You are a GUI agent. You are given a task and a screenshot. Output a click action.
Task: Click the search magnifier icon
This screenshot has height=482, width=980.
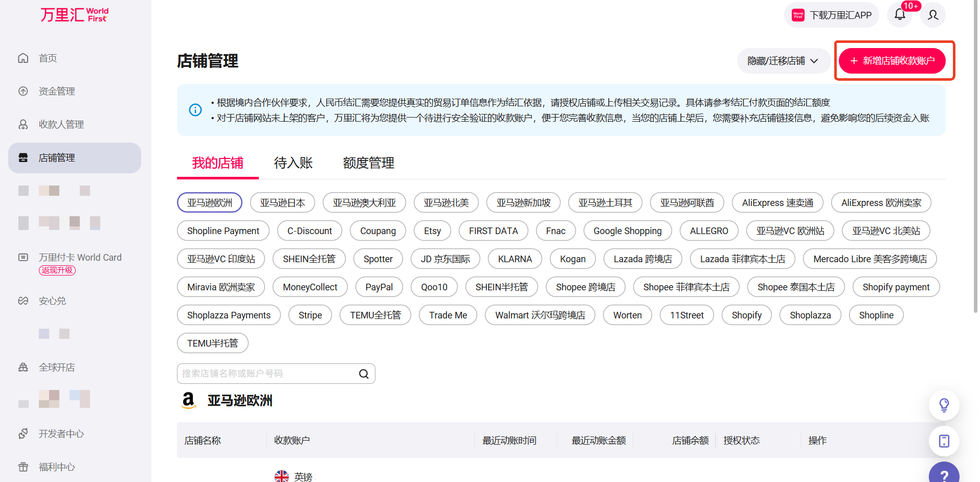(364, 374)
